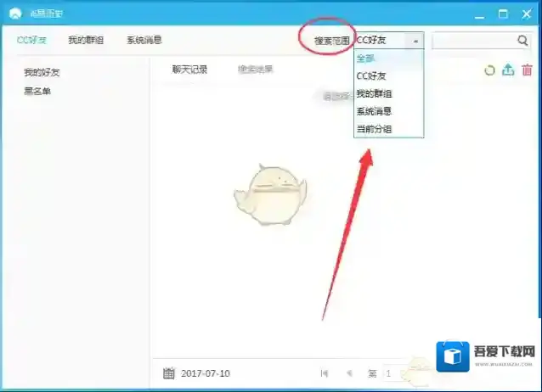Click the red trash delete icon

527,70
